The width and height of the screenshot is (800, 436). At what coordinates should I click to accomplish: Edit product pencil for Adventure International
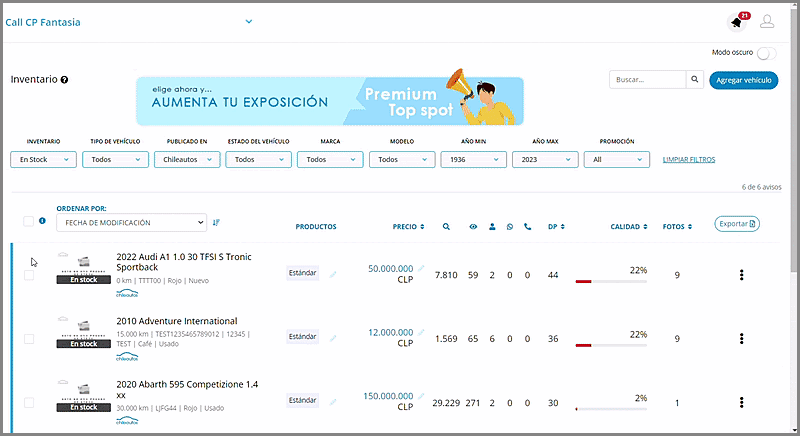tap(333, 338)
